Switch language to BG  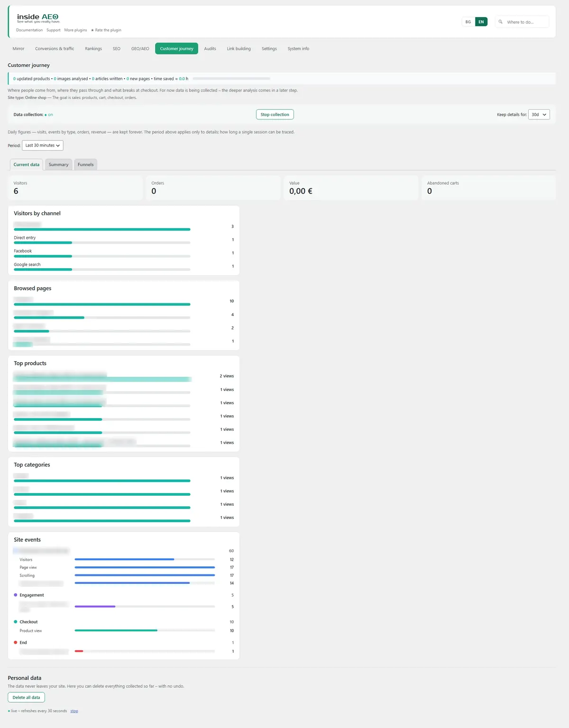468,22
